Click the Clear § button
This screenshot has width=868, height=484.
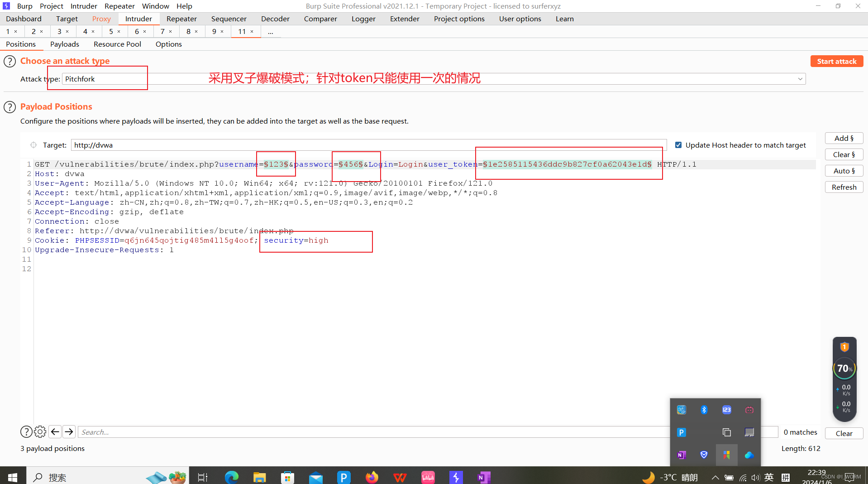pos(844,154)
